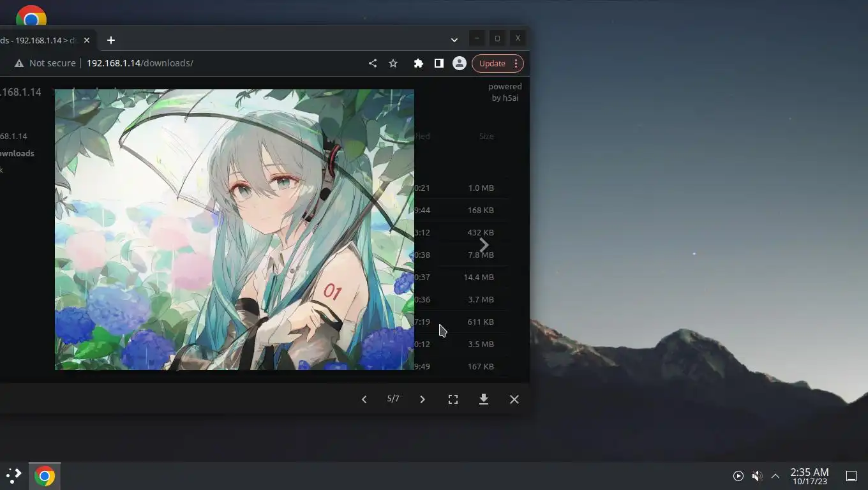Download the previewed image
Screen dimensions: 868x490
point(484,399)
